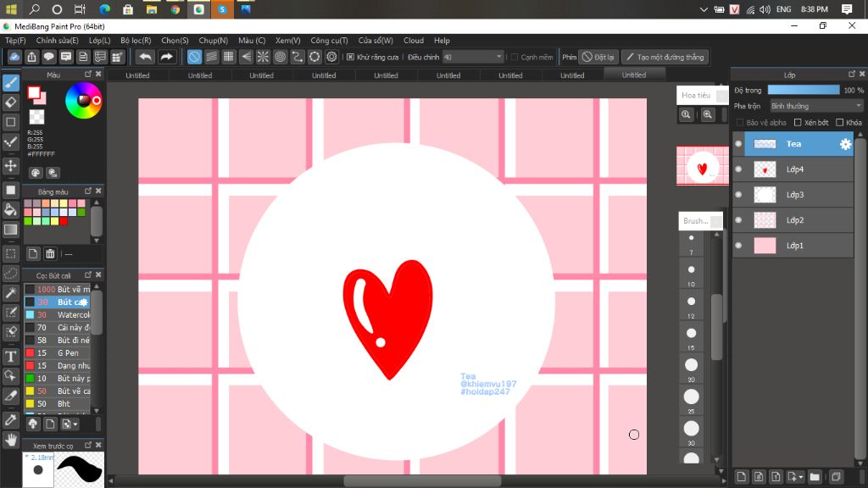Image resolution: width=868 pixels, height=488 pixels.
Task: Open the Cửa sổ(W) menu
Action: pyautogui.click(x=376, y=41)
